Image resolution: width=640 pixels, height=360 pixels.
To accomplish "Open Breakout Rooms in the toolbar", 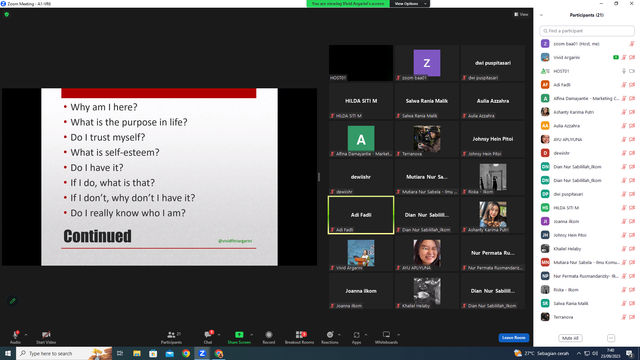I will pyautogui.click(x=300, y=337).
